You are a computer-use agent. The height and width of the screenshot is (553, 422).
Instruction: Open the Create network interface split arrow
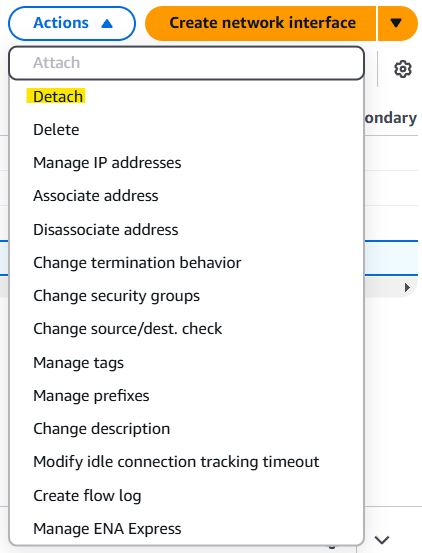(397, 23)
